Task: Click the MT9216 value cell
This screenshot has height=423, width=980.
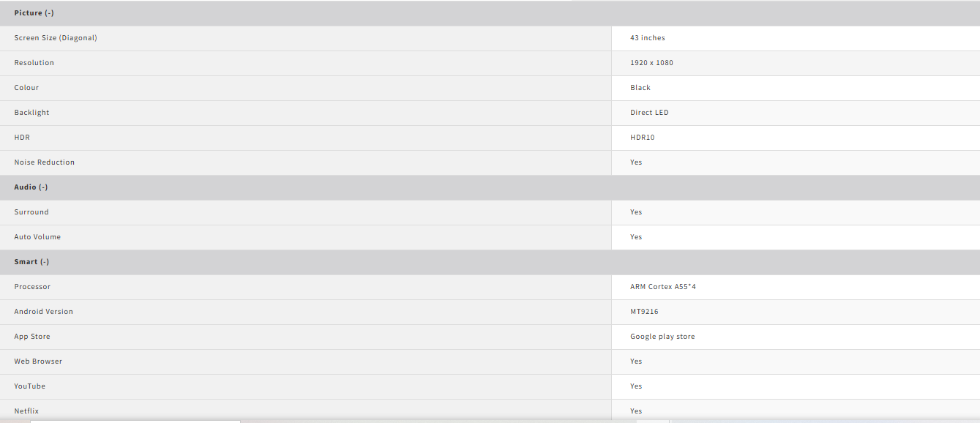Action: tap(644, 312)
